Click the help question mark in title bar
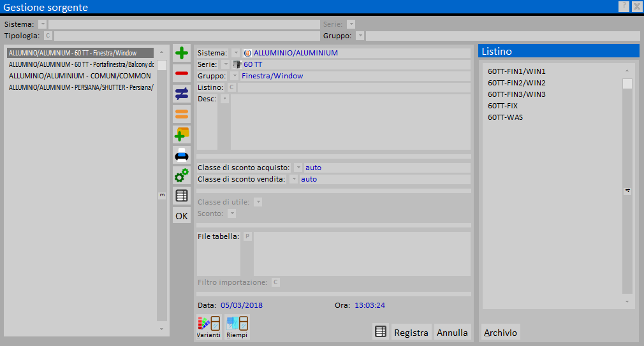The height and width of the screenshot is (346, 644). (x=624, y=6)
